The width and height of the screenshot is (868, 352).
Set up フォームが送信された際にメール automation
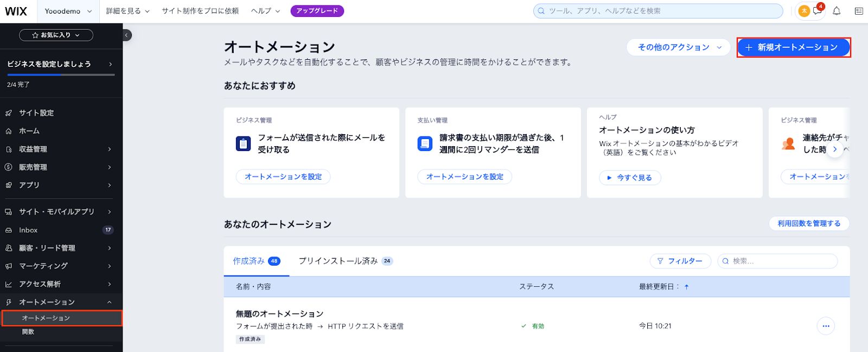(283, 177)
